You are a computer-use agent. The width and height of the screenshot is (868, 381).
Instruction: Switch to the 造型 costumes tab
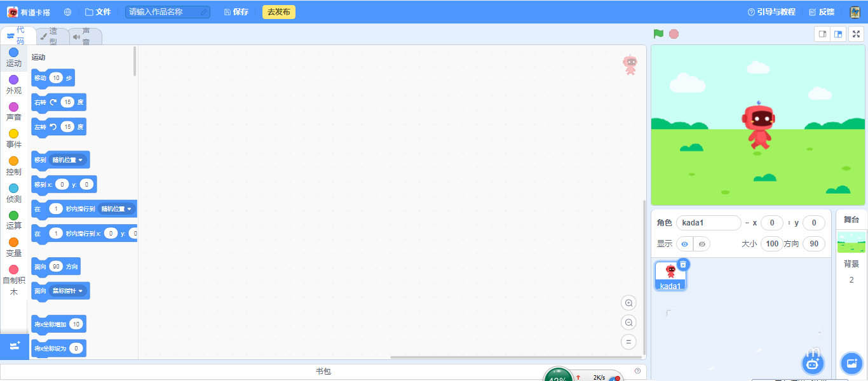tap(51, 37)
